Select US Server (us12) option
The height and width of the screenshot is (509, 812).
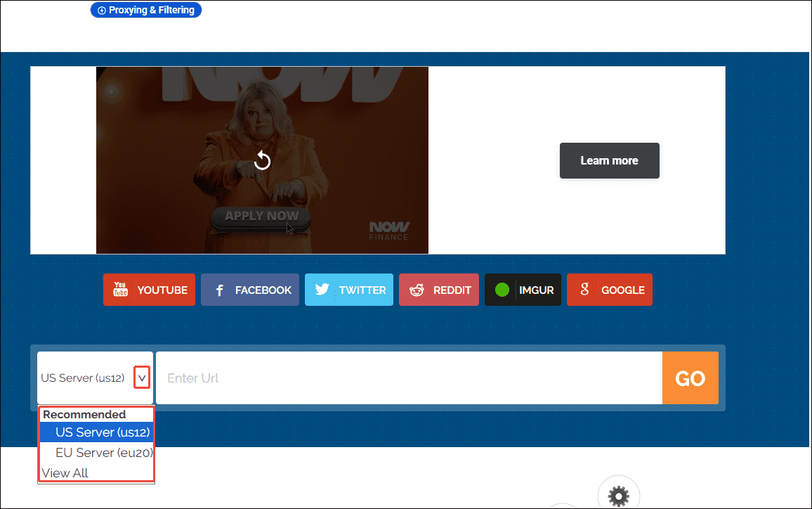(x=97, y=432)
